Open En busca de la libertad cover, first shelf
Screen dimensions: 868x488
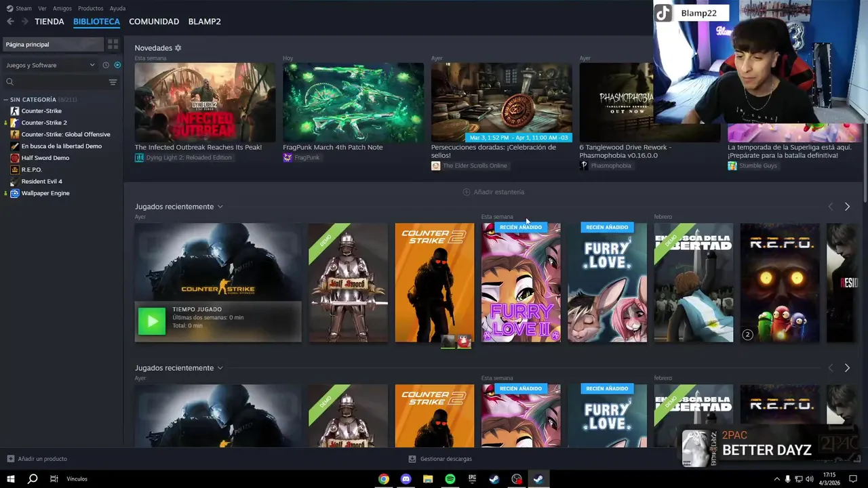pos(694,283)
